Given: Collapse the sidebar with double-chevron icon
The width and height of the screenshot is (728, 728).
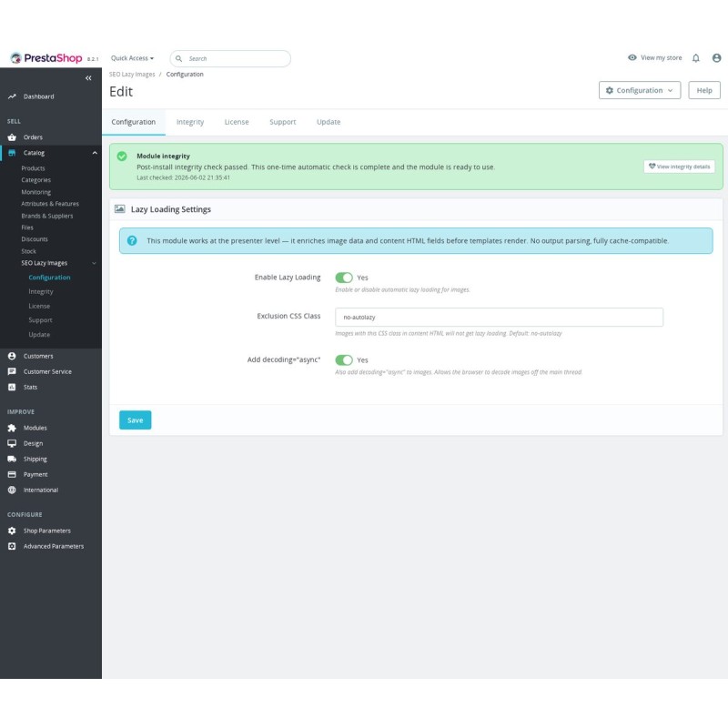Looking at the screenshot, I should click(88, 78).
